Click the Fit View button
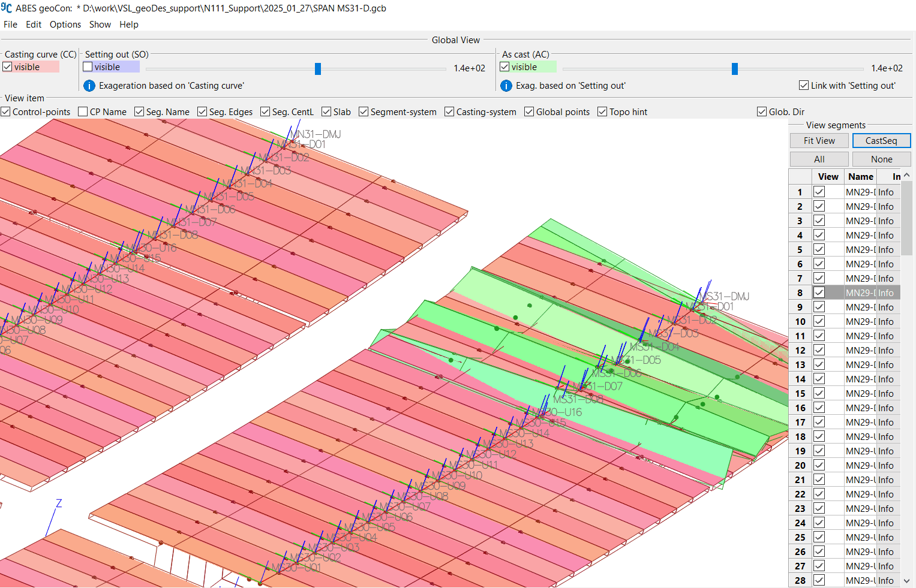 pos(819,140)
